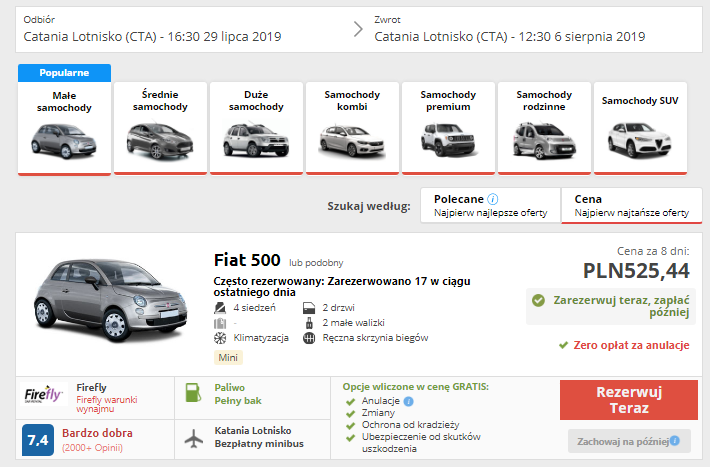
Task: Select the Małe samochody category
Action: pos(64,128)
